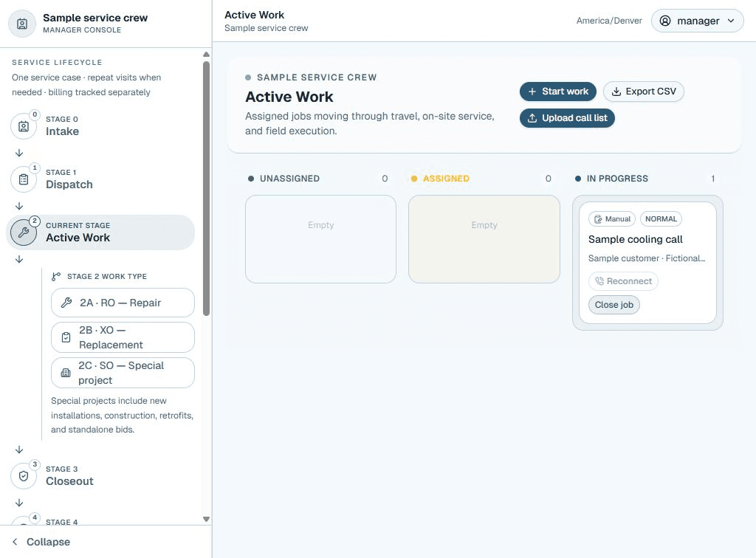
Task: Click Stage 2 Work Type branch icon
Action: click(56, 277)
